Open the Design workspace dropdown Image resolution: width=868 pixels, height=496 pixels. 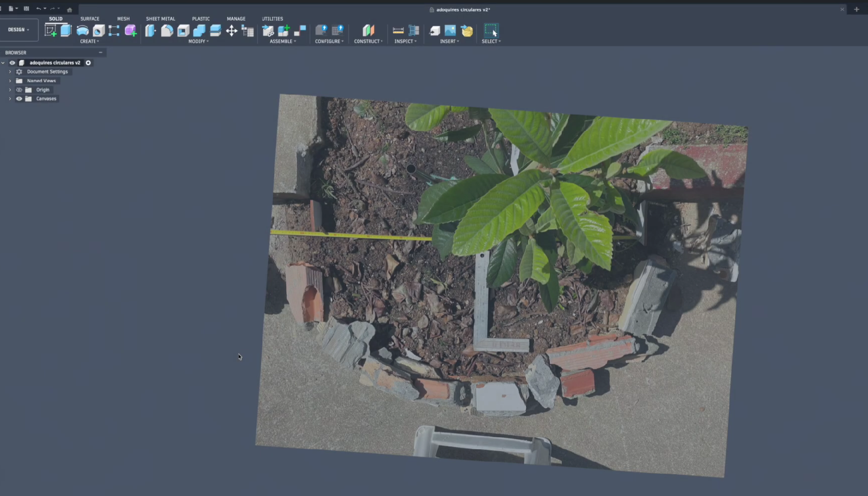click(19, 30)
